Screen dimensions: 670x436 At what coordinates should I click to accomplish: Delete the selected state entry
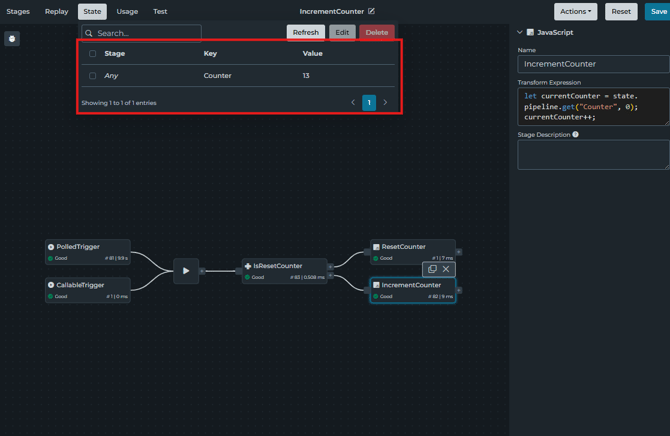pos(376,32)
